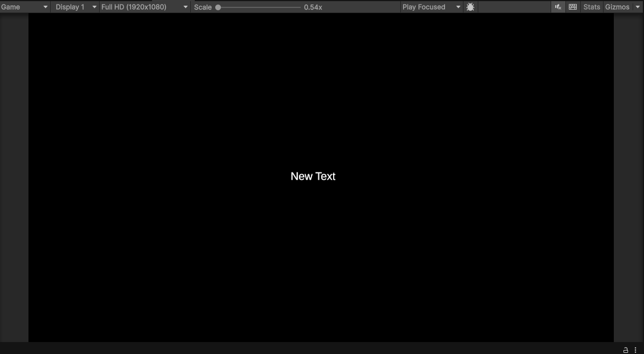
Task: Toggle the Gizmos button
Action: tap(617, 7)
